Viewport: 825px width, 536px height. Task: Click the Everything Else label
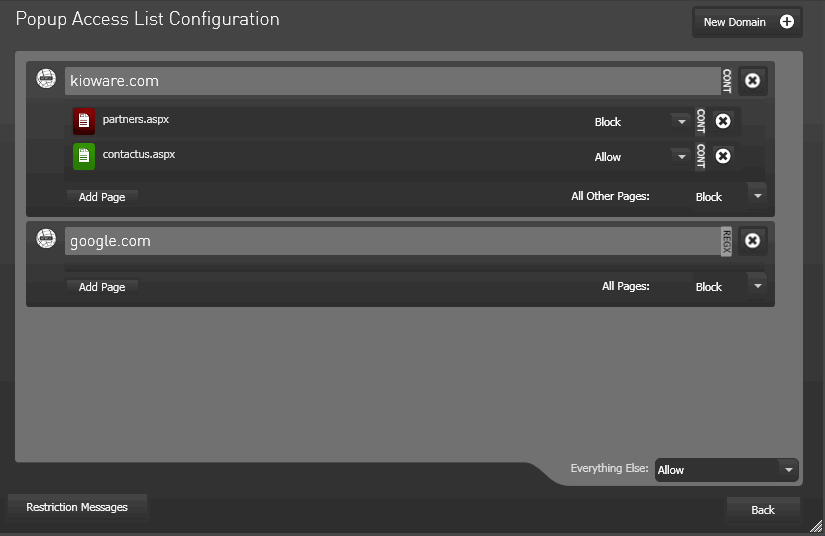[609, 468]
